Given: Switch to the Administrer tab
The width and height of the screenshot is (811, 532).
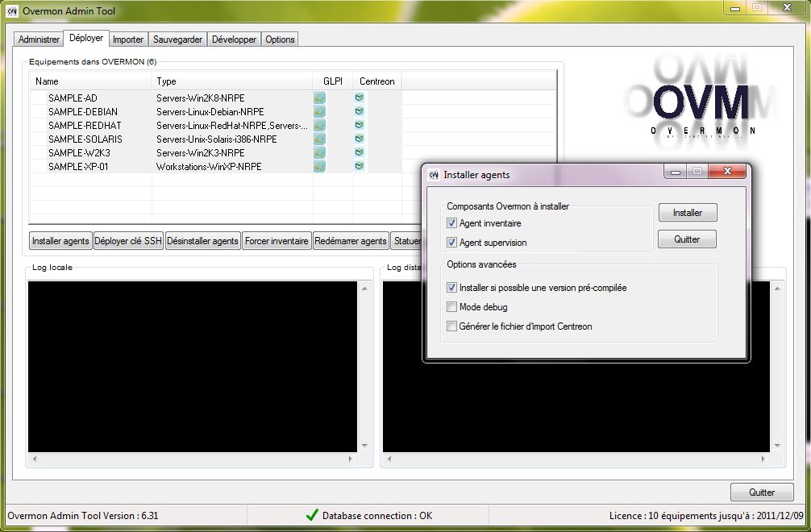Looking at the screenshot, I should 39,39.
